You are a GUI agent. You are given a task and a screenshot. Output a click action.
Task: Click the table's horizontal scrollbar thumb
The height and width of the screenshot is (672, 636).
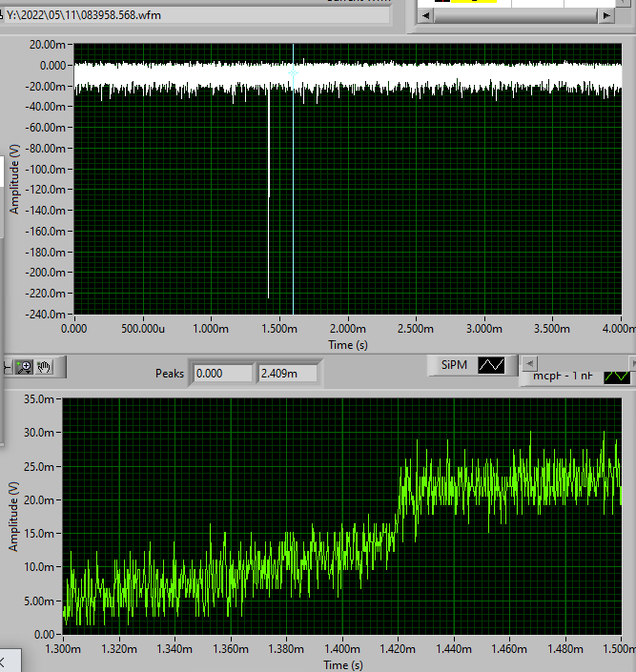pyautogui.click(x=516, y=16)
